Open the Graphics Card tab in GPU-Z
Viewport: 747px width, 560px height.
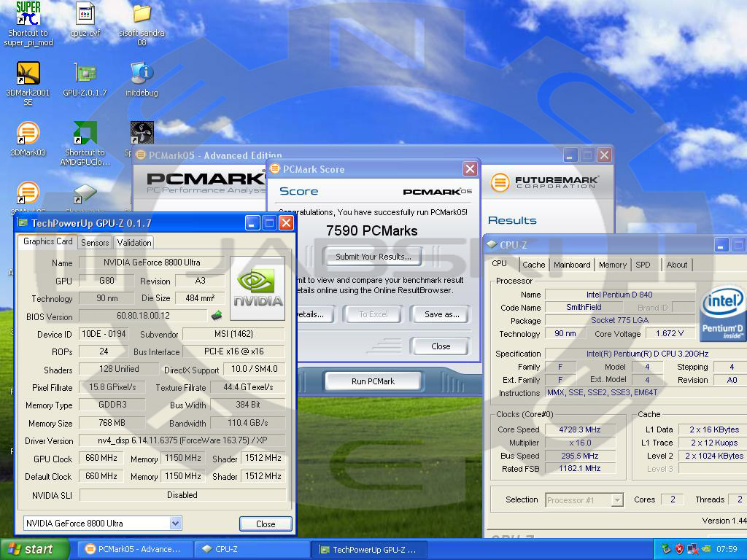point(47,241)
